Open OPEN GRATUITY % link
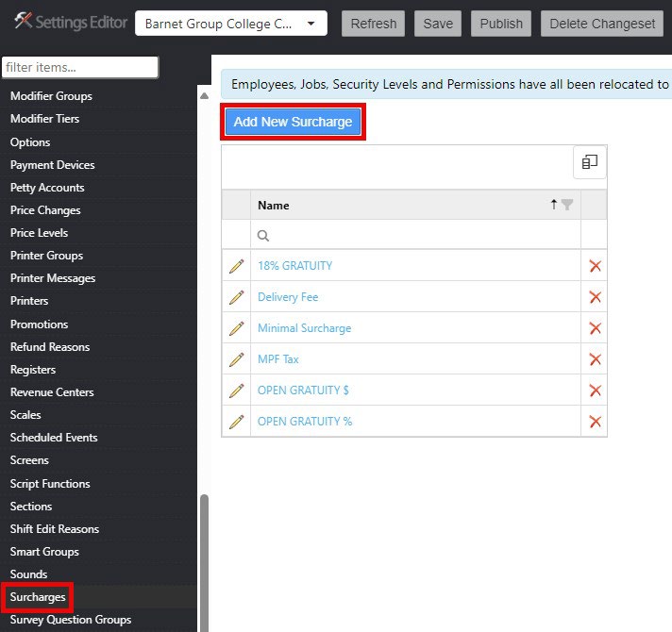The height and width of the screenshot is (632, 672). tap(305, 422)
